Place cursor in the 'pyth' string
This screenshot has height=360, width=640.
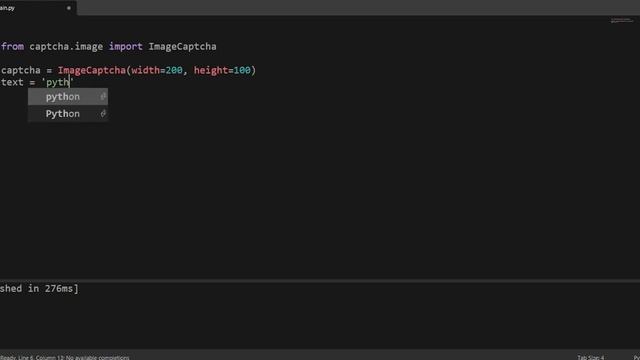point(57,82)
